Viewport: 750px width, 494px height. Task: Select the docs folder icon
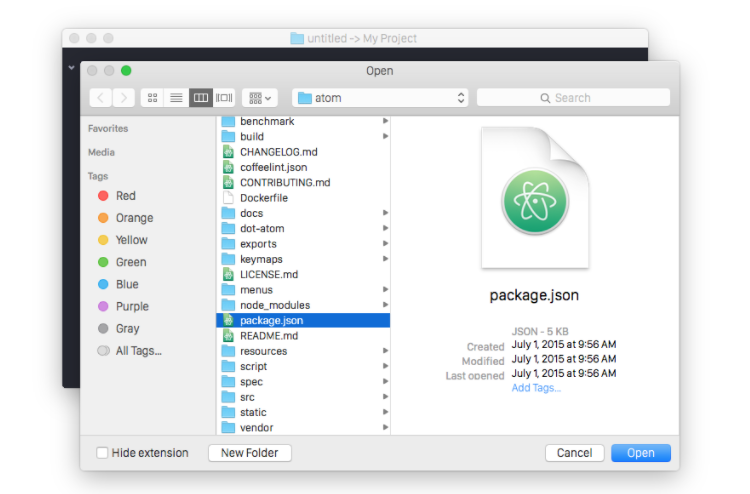pos(228,213)
